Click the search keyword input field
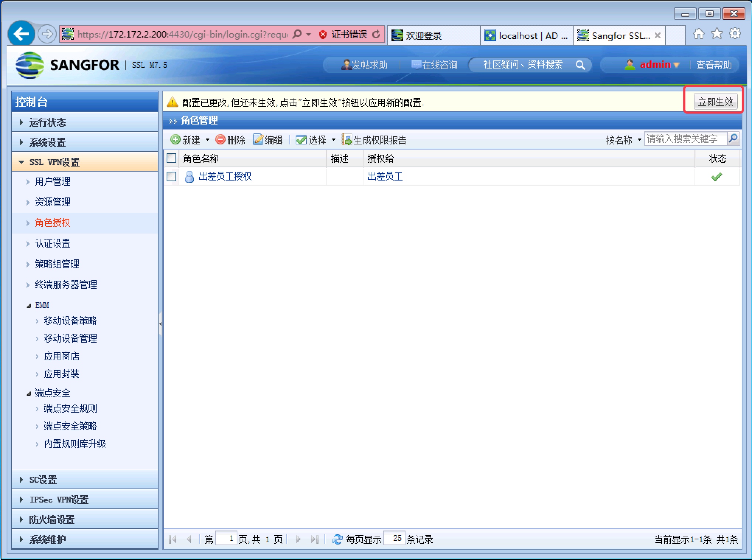The height and width of the screenshot is (560, 752). click(x=685, y=139)
